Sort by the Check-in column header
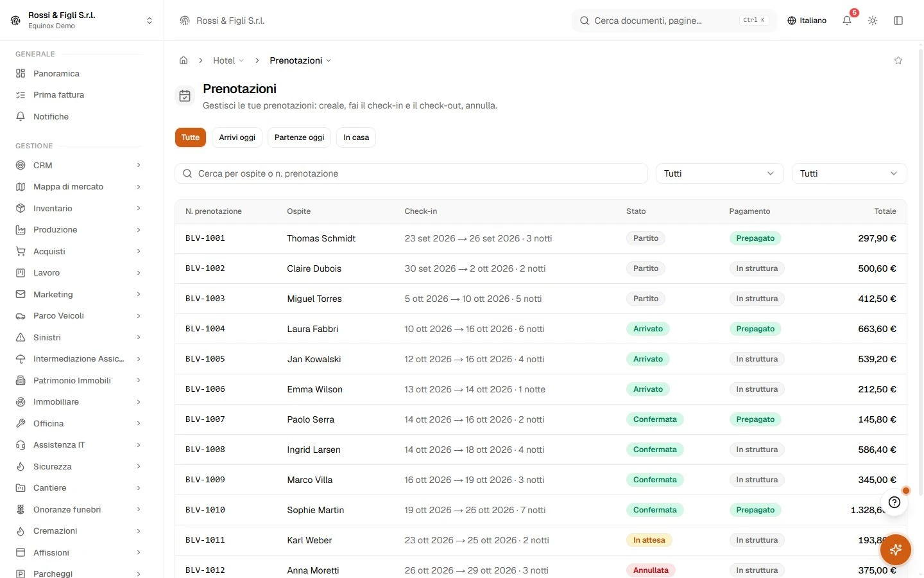 pos(421,211)
